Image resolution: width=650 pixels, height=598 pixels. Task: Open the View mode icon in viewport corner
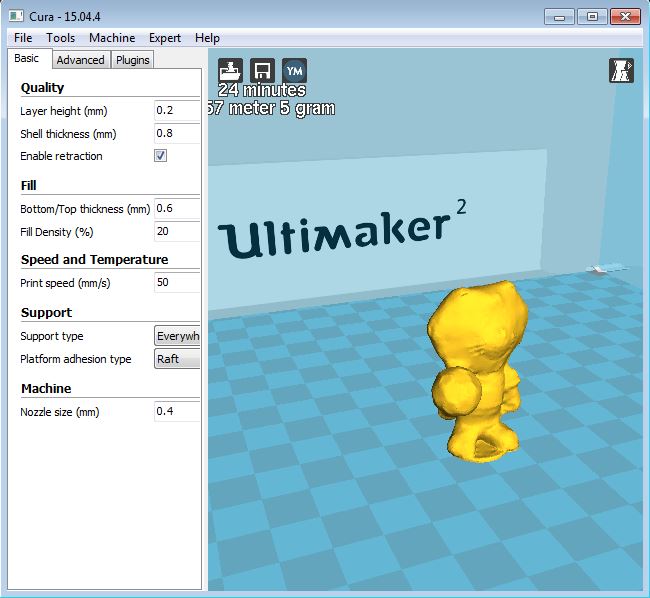[621, 70]
